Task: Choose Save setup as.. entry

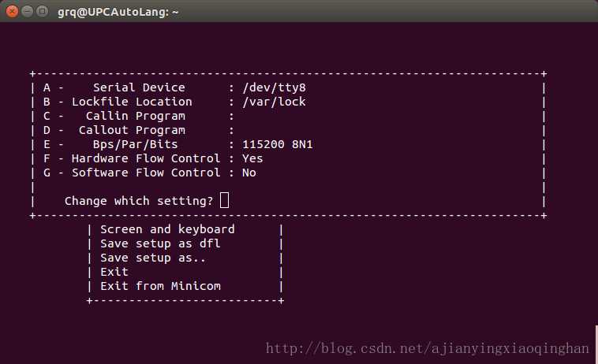Action: coord(153,258)
